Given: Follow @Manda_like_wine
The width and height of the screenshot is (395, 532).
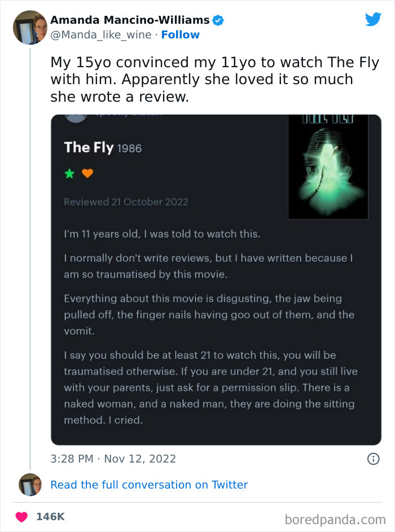Looking at the screenshot, I should pos(180,34).
